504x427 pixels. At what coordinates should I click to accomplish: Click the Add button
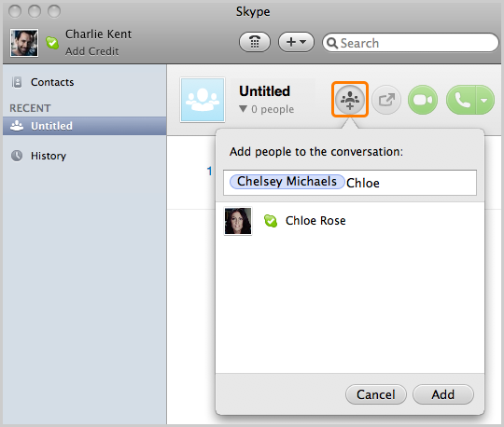point(443,394)
